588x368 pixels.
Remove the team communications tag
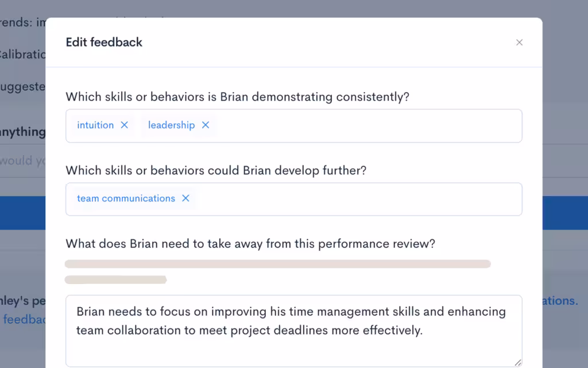pos(185,198)
